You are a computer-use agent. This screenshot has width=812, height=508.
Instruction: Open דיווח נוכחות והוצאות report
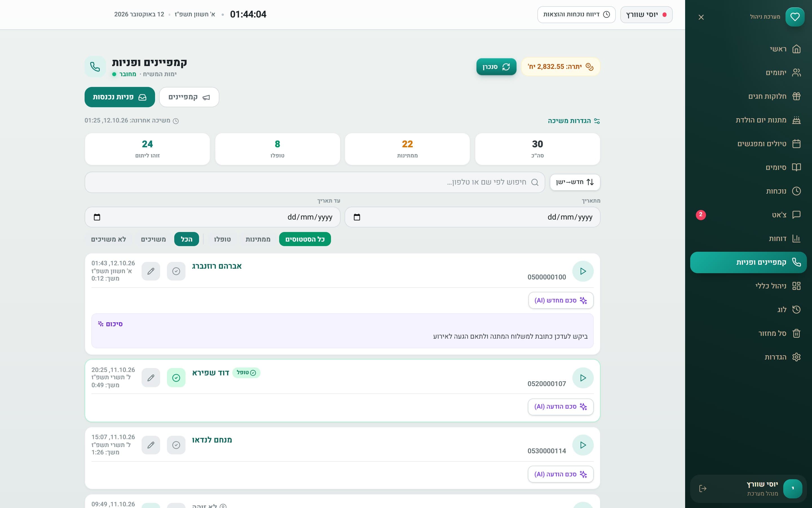coord(576,14)
